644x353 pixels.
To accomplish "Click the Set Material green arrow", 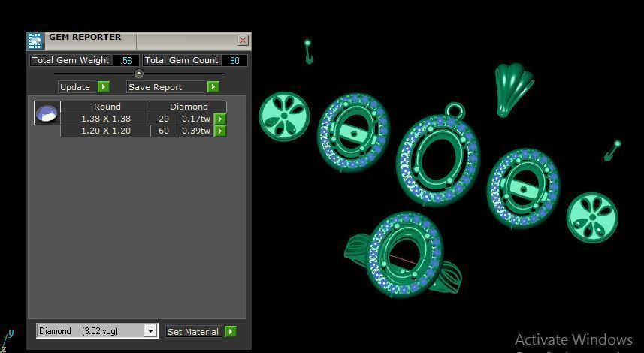I will (231, 331).
